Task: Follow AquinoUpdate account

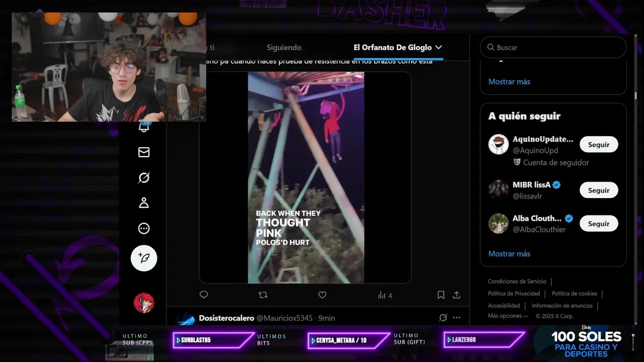Action: [599, 145]
